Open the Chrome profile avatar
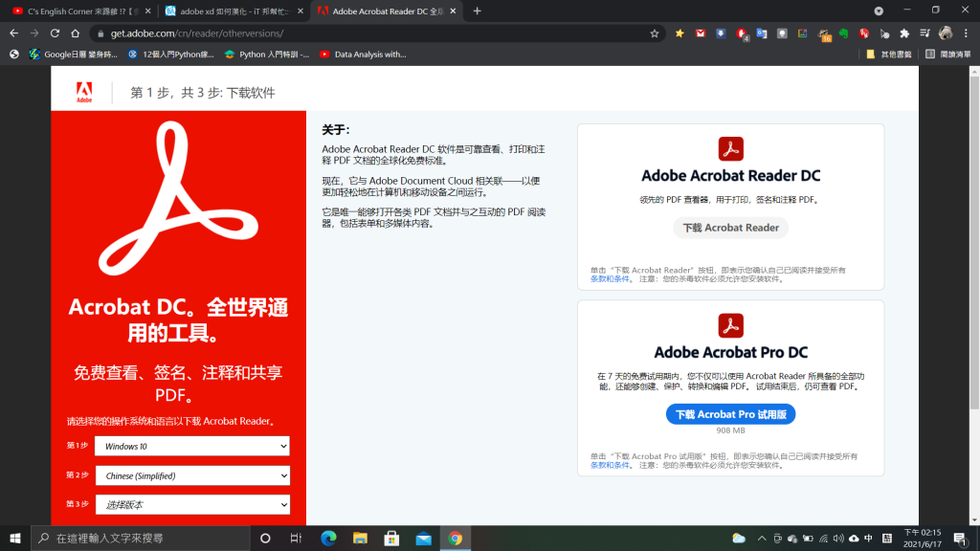The image size is (980, 551). tap(946, 33)
